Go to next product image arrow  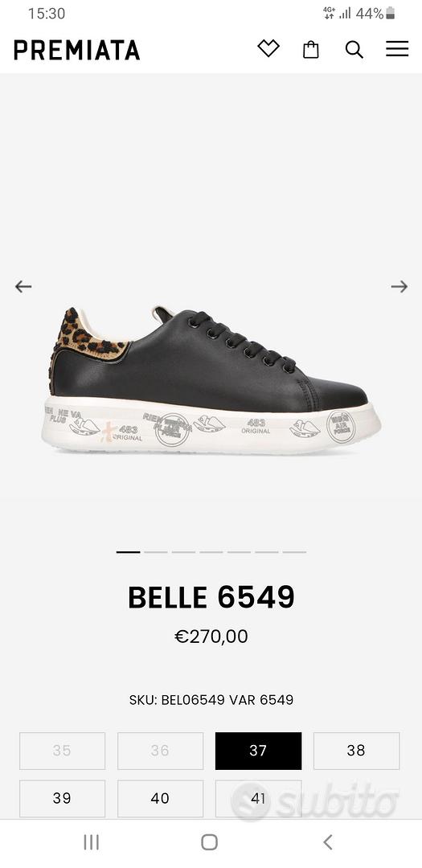(x=399, y=286)
